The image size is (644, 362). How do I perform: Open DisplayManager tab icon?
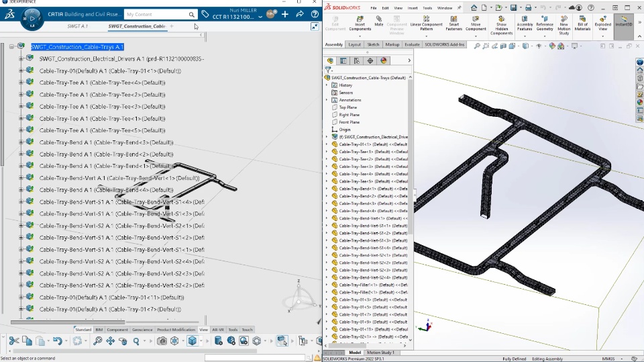click(384, 60)
